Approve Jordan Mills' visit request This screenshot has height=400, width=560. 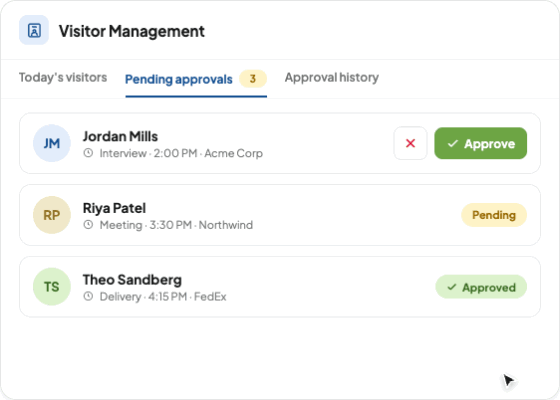click(481, 143)
